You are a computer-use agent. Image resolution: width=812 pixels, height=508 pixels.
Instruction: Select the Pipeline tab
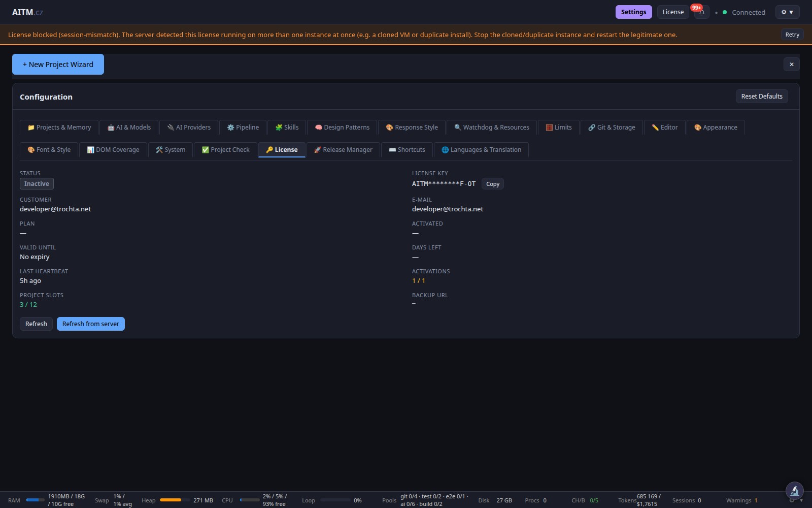click(x=243, y=128)
